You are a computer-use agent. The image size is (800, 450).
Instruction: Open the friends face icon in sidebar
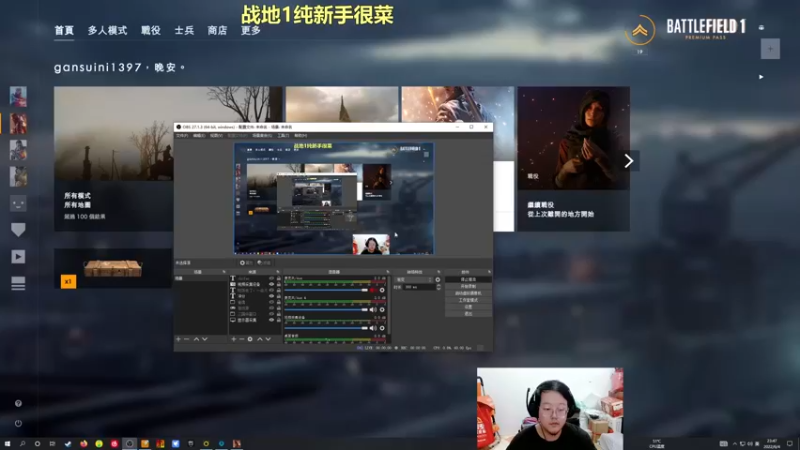18,204
